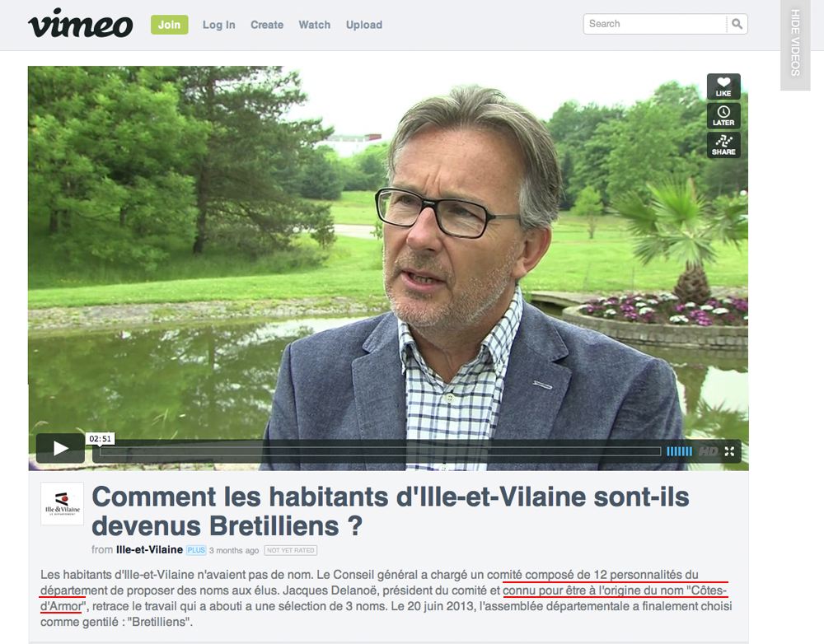Click the Like heart icon on video
This screenshot has width=824, height=644.
click(x=723, y=86)
